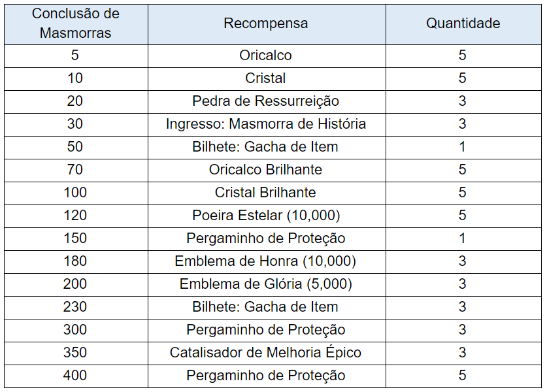The height and width of the screenshot is (392, 547).
Task: Click the dungeon count cell '350'
Action: click(x=75, y=353)
